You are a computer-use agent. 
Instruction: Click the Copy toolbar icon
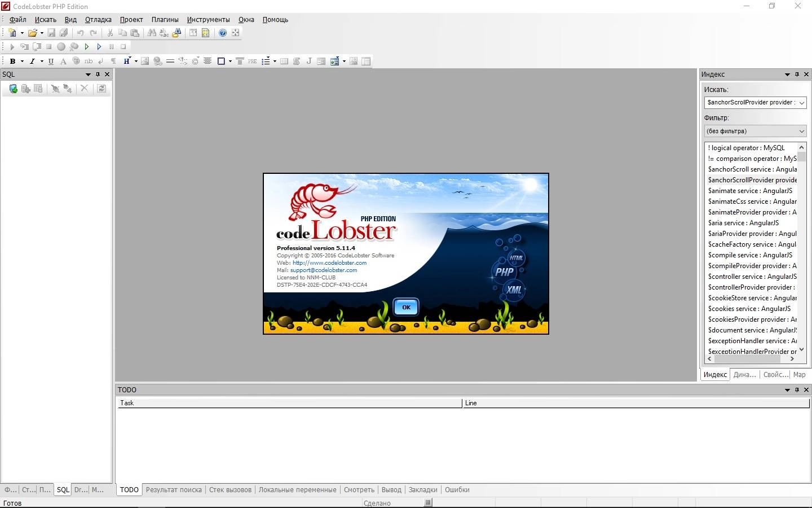pos(122,33)
